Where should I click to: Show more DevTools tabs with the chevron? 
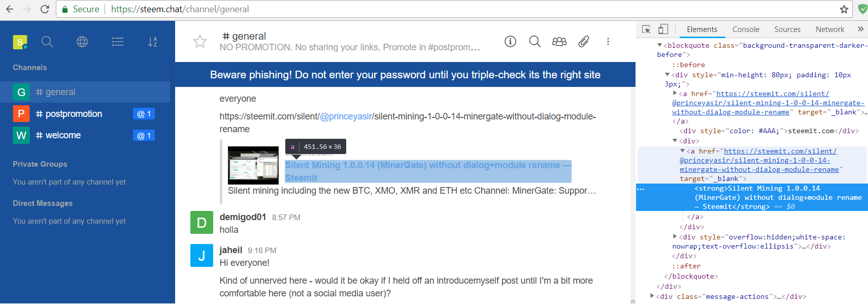pos(860,29)
